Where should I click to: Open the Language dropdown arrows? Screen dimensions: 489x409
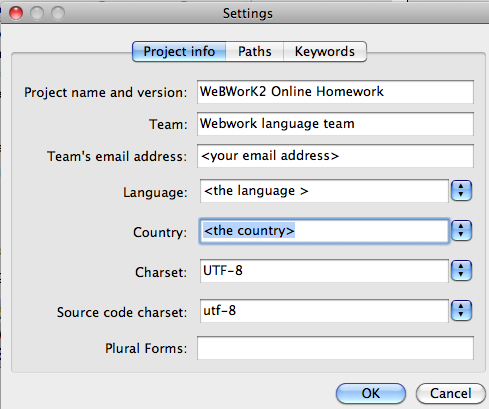coord(461,191)
